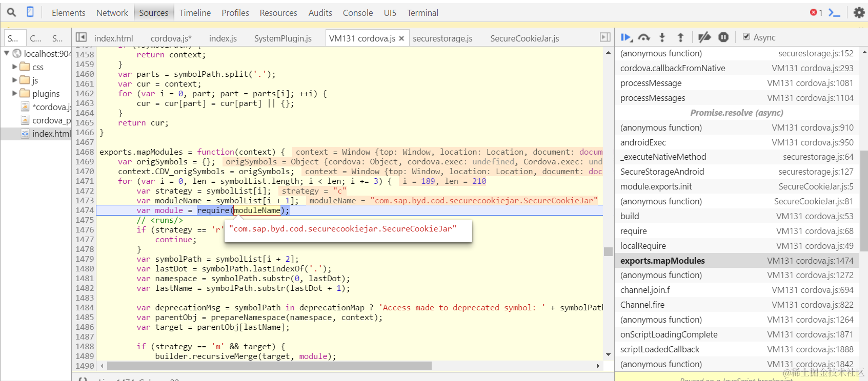This screenshot has height=381, width=868.
Task: Toggle the file navigator pane icon
Action: point(81,37)
